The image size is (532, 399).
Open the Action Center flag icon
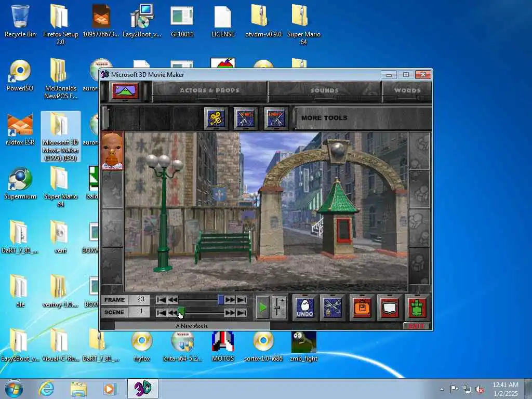(454, 389)
